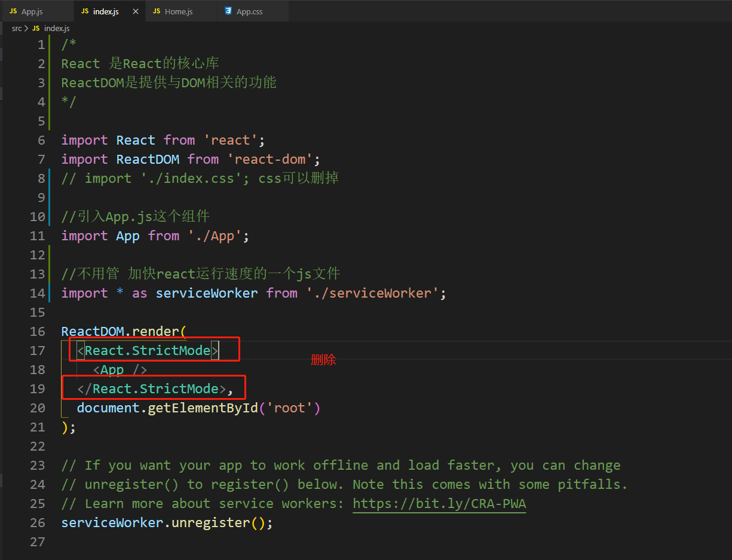
Task: Close the index.js tab
Action: tap(136, 11)
